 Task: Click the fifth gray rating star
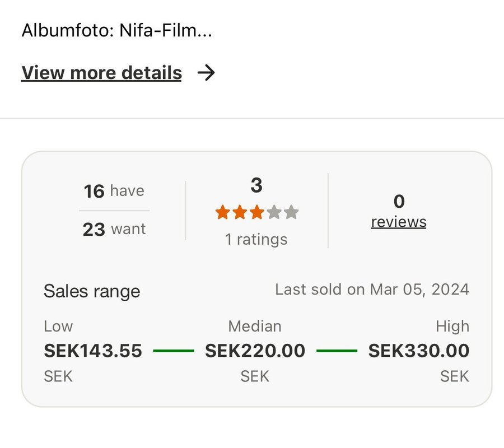(x=291, y=213)
